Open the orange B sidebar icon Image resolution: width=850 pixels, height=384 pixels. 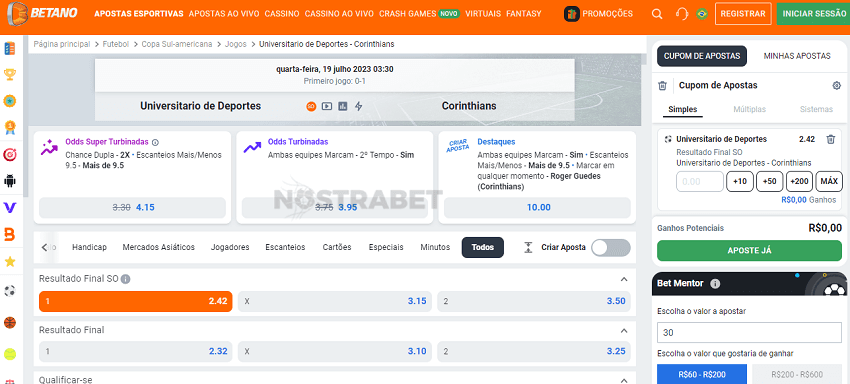(x=10, y=234)
